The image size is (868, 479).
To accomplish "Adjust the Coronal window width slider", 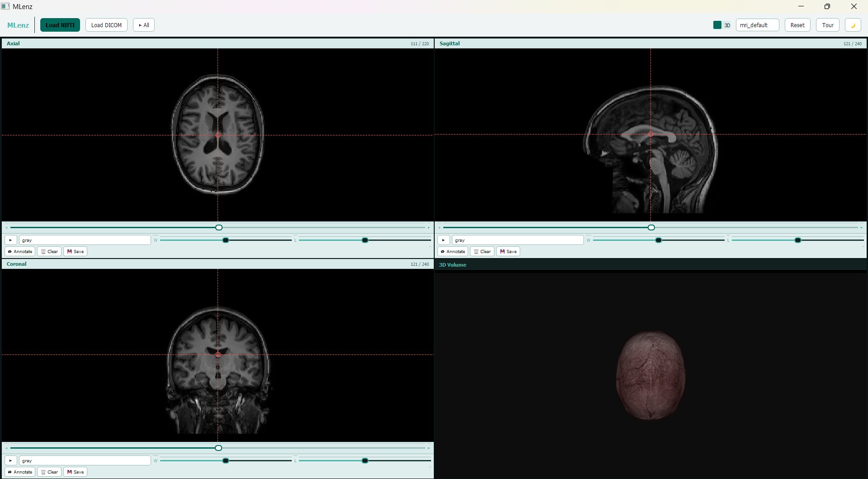I will pos(226,460).
